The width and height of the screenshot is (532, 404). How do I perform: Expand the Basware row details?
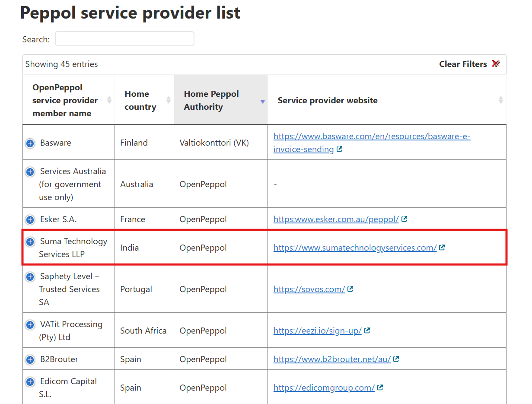30,143
